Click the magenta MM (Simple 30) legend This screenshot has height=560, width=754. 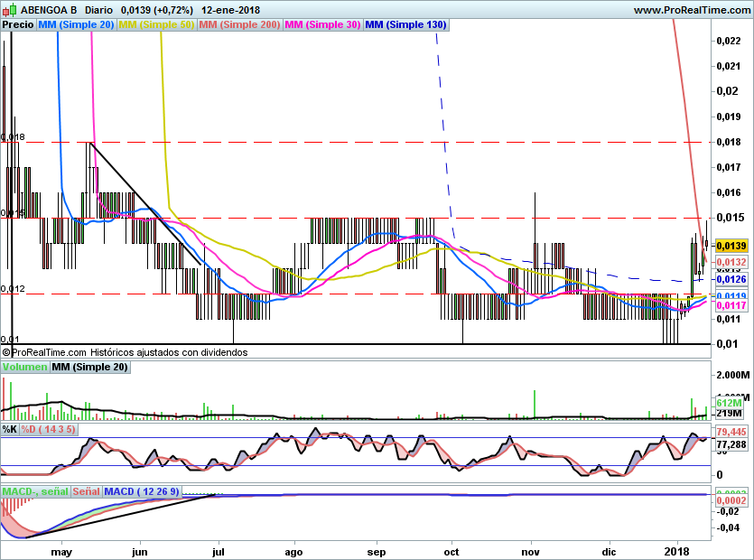tap(322, 25)
